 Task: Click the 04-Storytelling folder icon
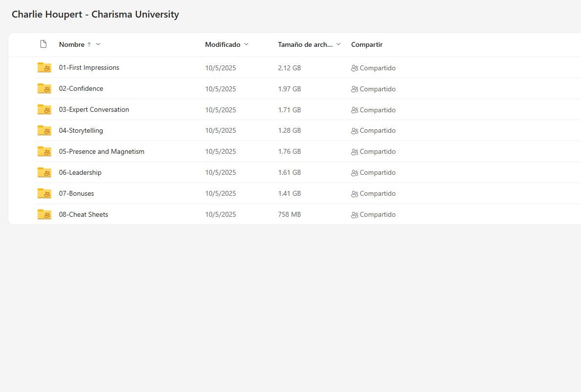44,131
